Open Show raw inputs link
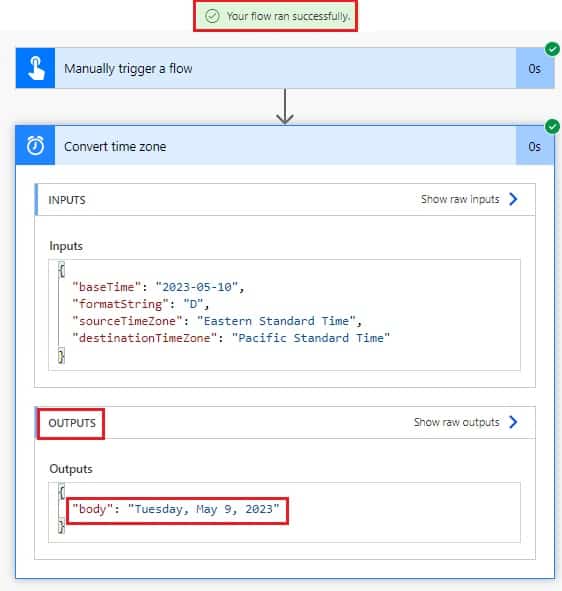Image resolution: width=562 pixels, height=591 pixels. coord(460,199)
